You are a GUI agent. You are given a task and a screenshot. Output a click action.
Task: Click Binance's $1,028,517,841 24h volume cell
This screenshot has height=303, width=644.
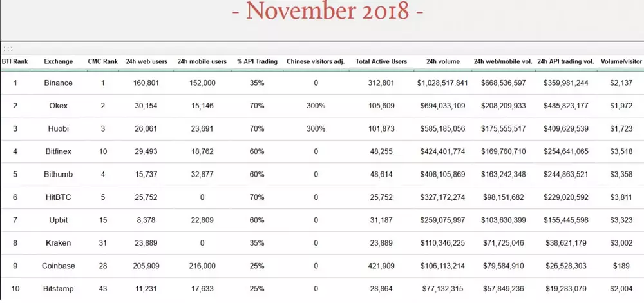click(442, 83)
